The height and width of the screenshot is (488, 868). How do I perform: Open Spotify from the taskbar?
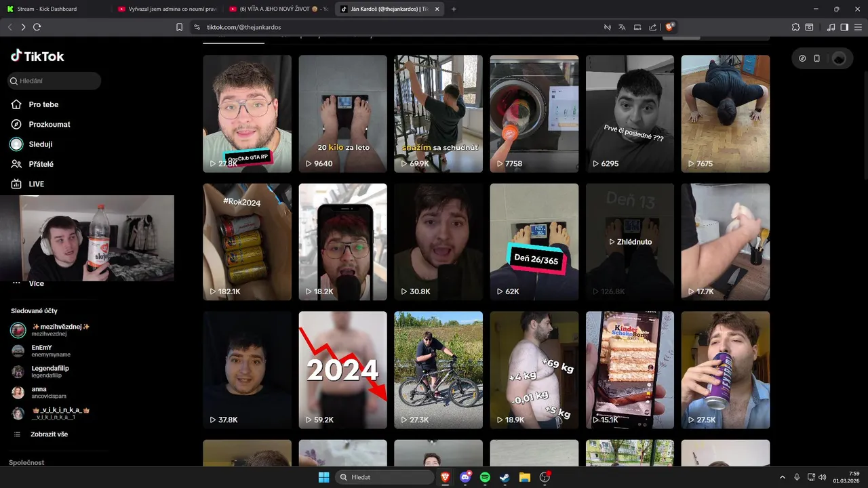485,477
